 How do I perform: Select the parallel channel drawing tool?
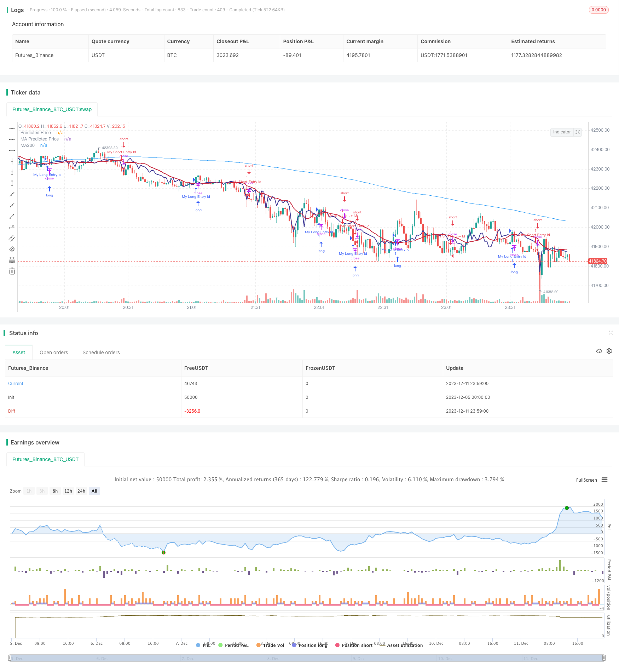point(12,238)
